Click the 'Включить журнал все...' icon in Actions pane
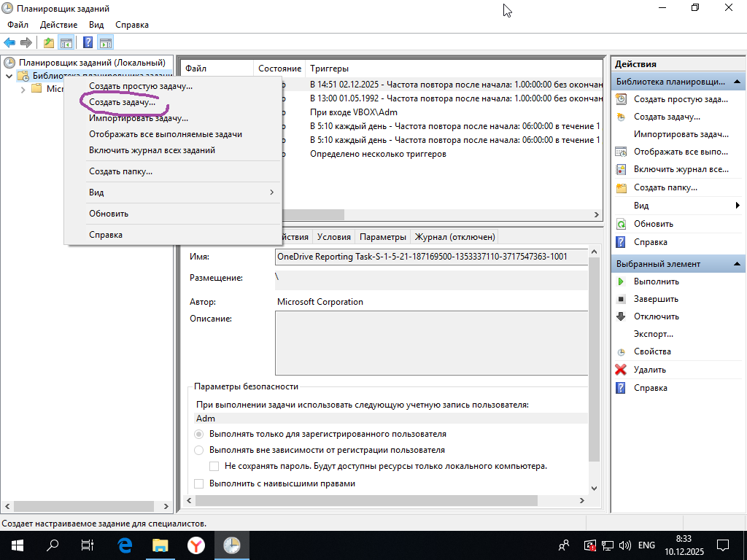 (x=621, y=169)
